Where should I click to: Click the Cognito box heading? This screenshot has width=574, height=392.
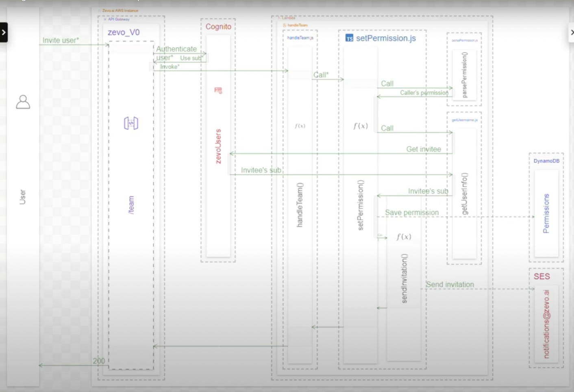[218, 27]
